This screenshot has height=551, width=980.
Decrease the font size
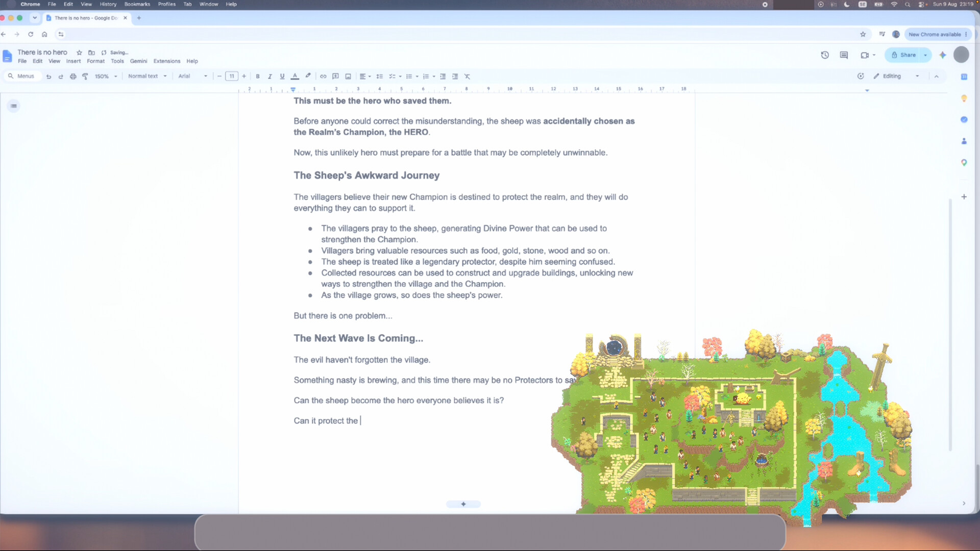(x=219, y=77)
